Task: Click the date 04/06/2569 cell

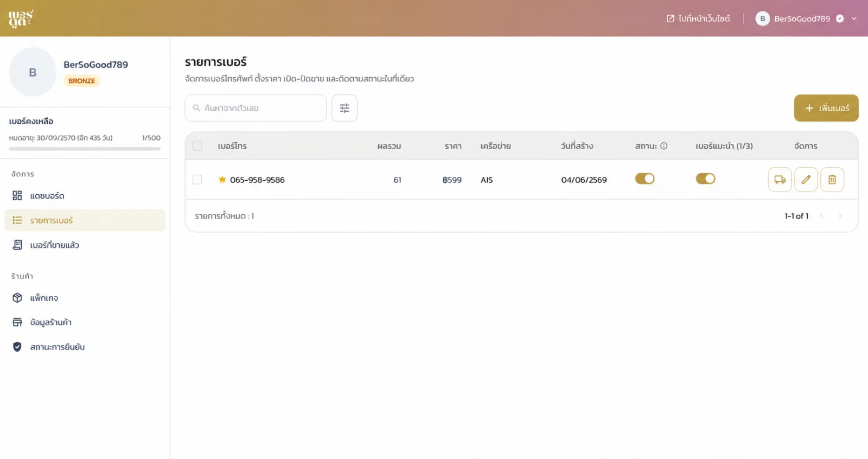Action: [x=584, y=180]
